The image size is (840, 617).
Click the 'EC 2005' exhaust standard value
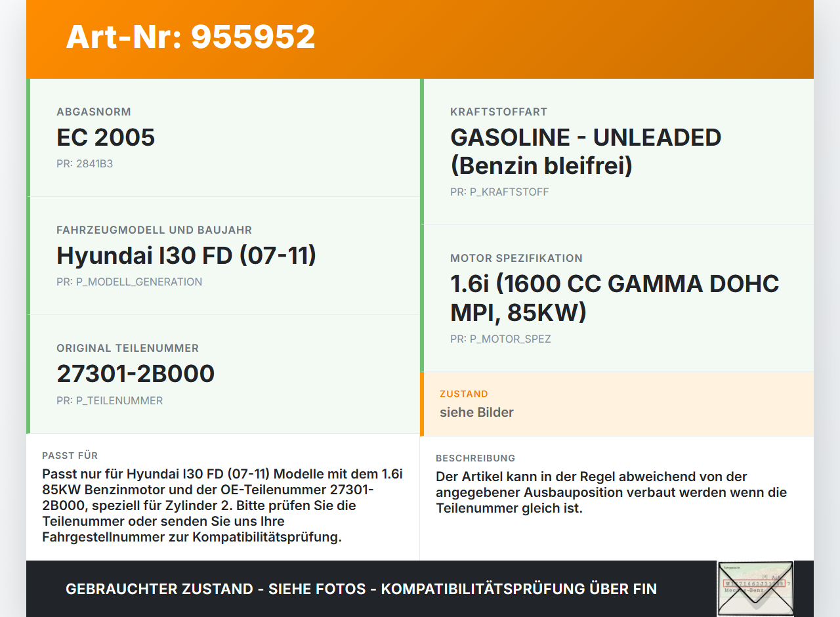point(106,137)
